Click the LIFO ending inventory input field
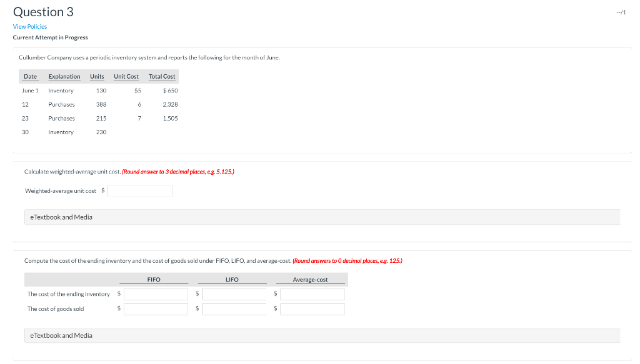Screen dimensions: 640x364 [234, 293]
